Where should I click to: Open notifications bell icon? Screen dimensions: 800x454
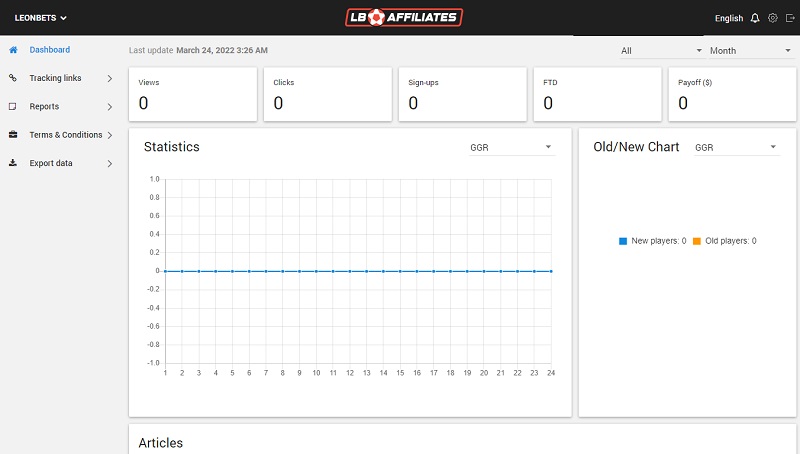click(755, 18)
